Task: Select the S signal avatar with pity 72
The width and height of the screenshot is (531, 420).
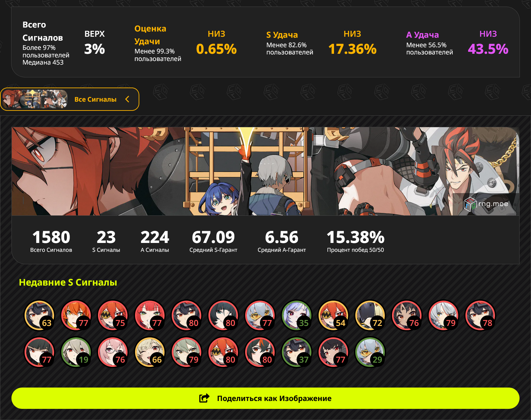Action: click(x=370, y=315)
